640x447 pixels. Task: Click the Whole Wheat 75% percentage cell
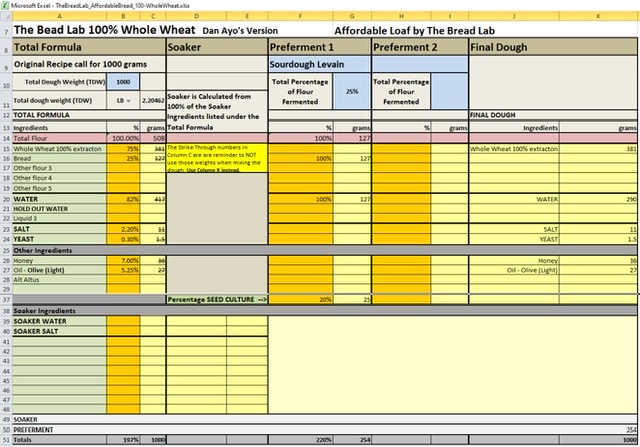point(123,149)
